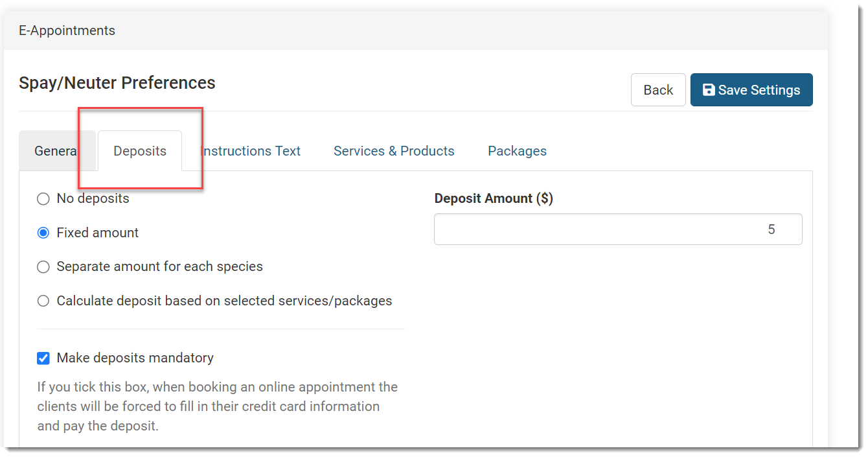Click the Make deposits mandatory label text
The width and height of the screenshot is (868, 457).
pyautogui.click(x=135, y=358)
